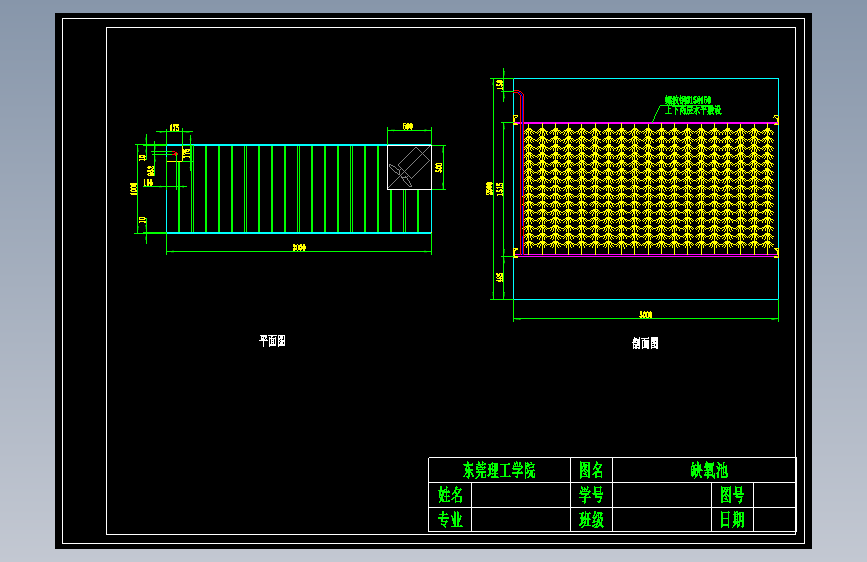
Task: Select the 缺氧池 drawing name text
Action: click(709, 471)
